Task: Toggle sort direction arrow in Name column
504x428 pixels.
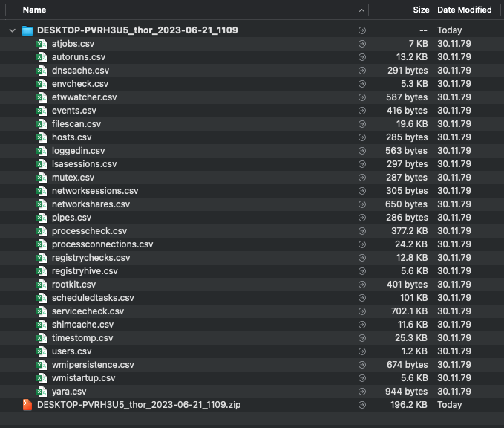Action: tap(361, 10)
